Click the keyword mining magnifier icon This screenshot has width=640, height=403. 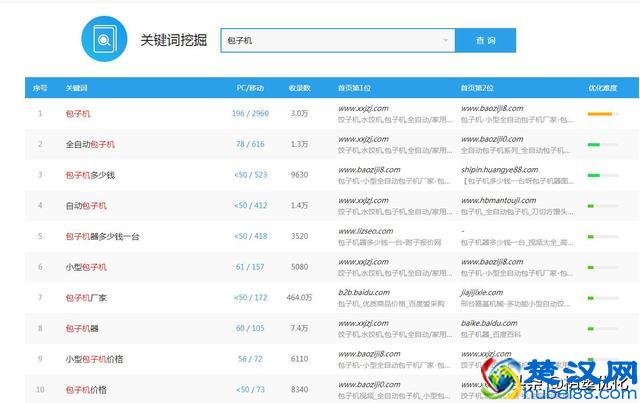click(104, 39)
